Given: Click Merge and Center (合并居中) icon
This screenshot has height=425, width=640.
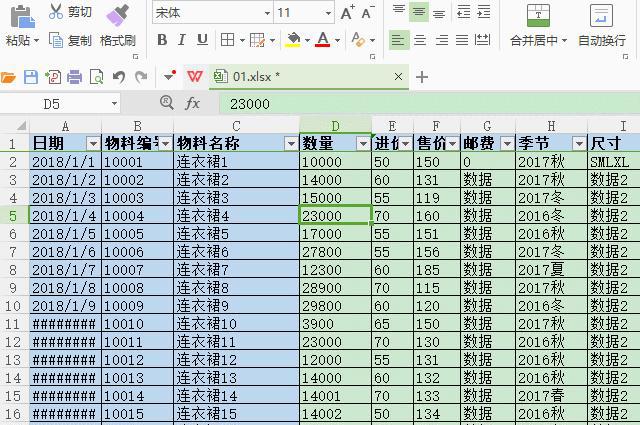Looking at the screenshot, I should (x=538, y=16).
